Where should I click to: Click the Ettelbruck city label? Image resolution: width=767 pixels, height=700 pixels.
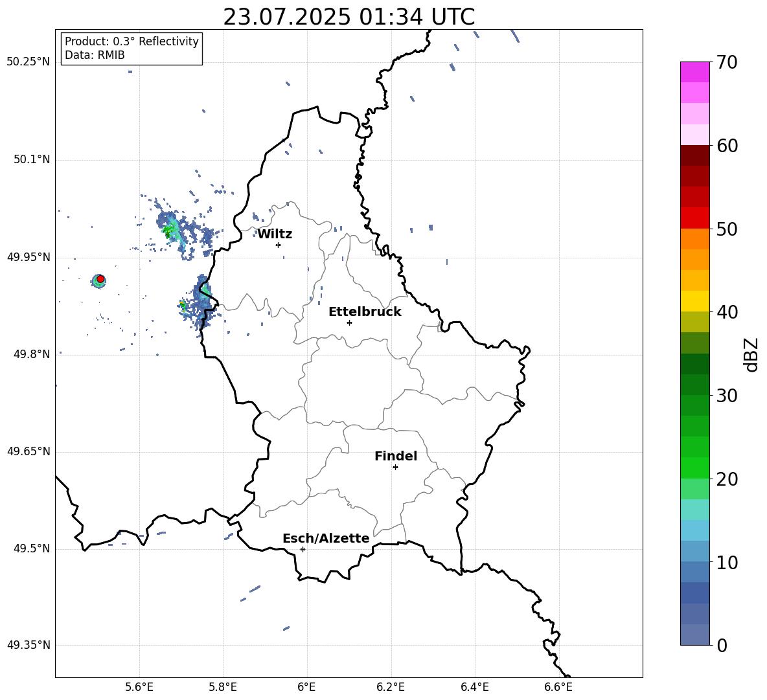pyautogui.click(x=365, y=311)
